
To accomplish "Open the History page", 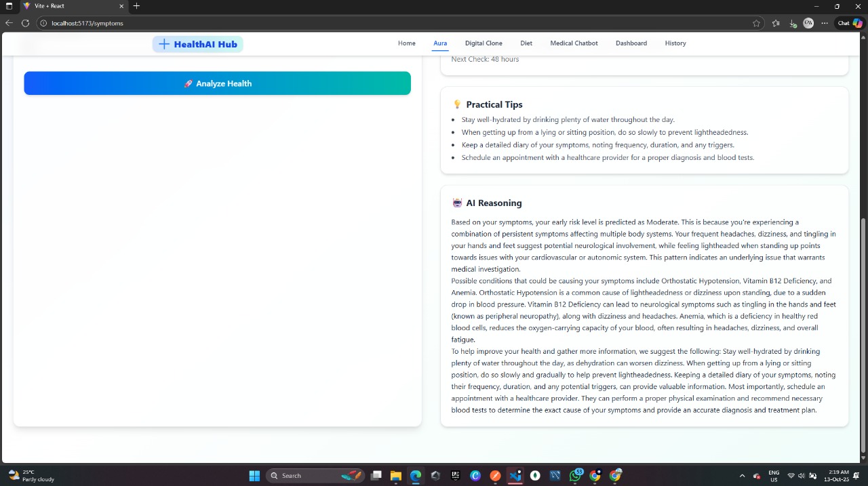I will (675, 43).
